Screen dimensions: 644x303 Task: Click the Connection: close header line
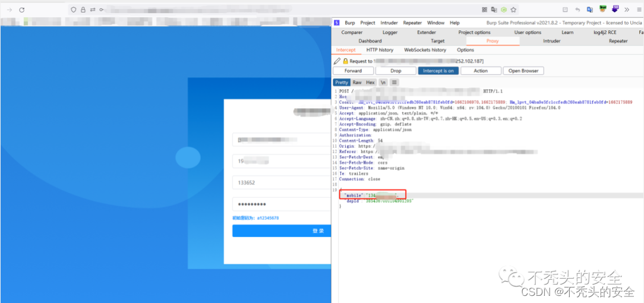coord(359,179)
